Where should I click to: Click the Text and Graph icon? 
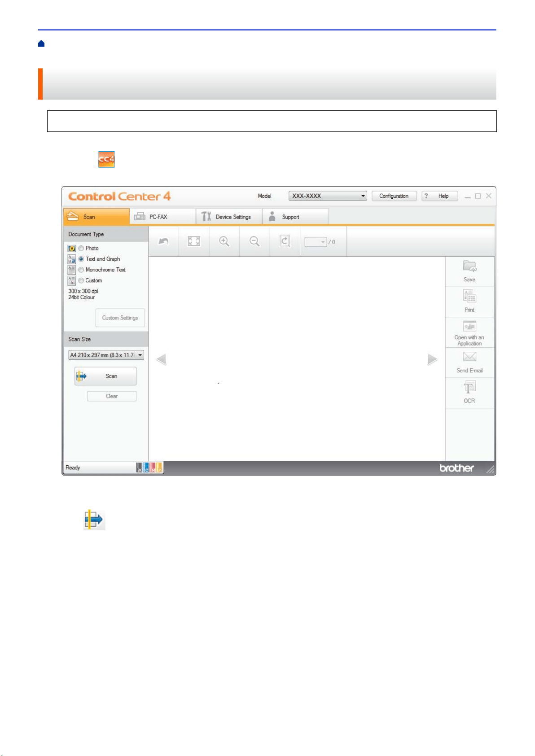point(71,259)
